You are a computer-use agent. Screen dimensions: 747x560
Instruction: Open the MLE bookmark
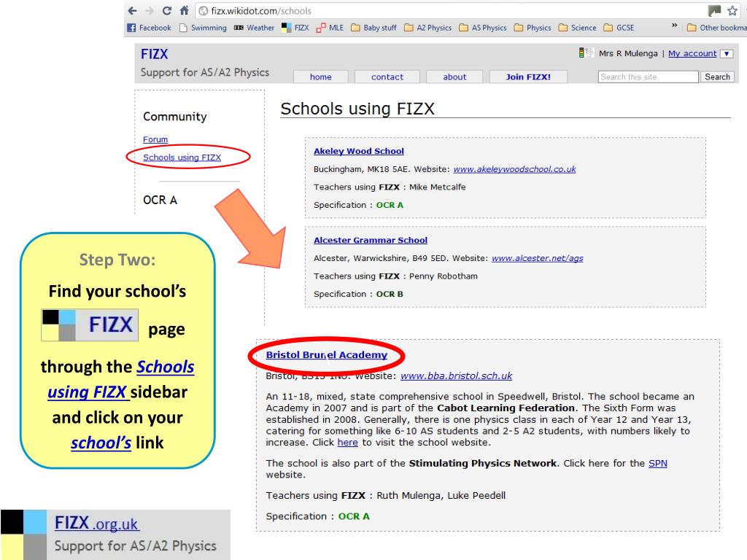(330, 28)
